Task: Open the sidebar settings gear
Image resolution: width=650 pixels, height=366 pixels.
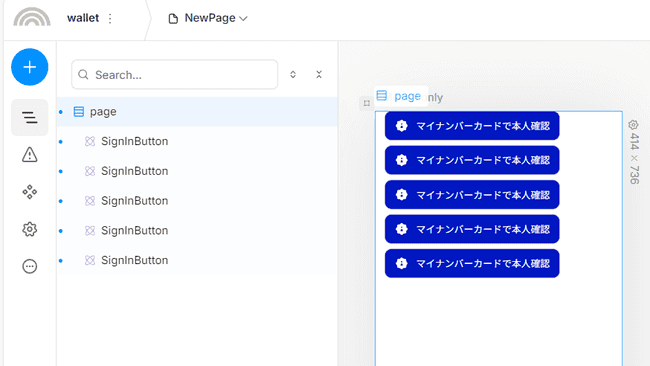Action: (x=29, y=229)
